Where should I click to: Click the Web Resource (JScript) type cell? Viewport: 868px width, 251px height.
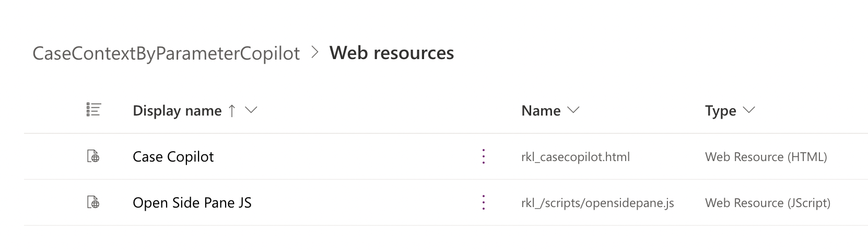[768, 203]
